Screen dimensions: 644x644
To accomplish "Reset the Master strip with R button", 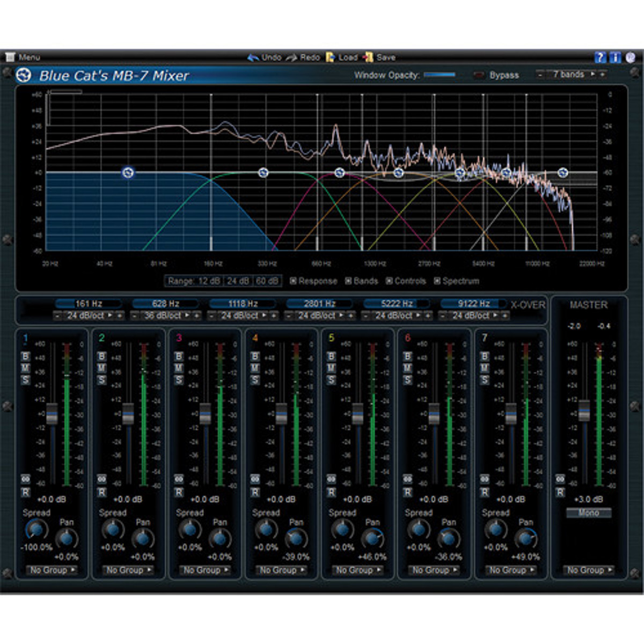I will point(560,492).
